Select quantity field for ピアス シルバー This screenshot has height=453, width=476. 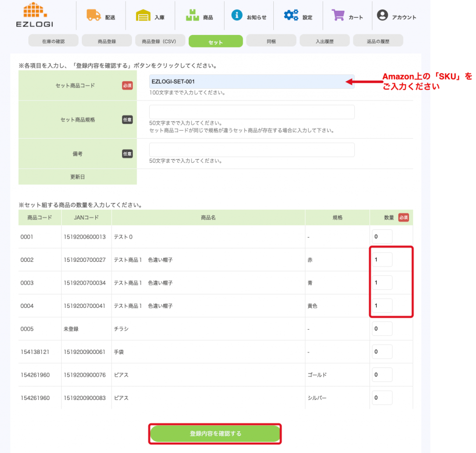point(382,398)
